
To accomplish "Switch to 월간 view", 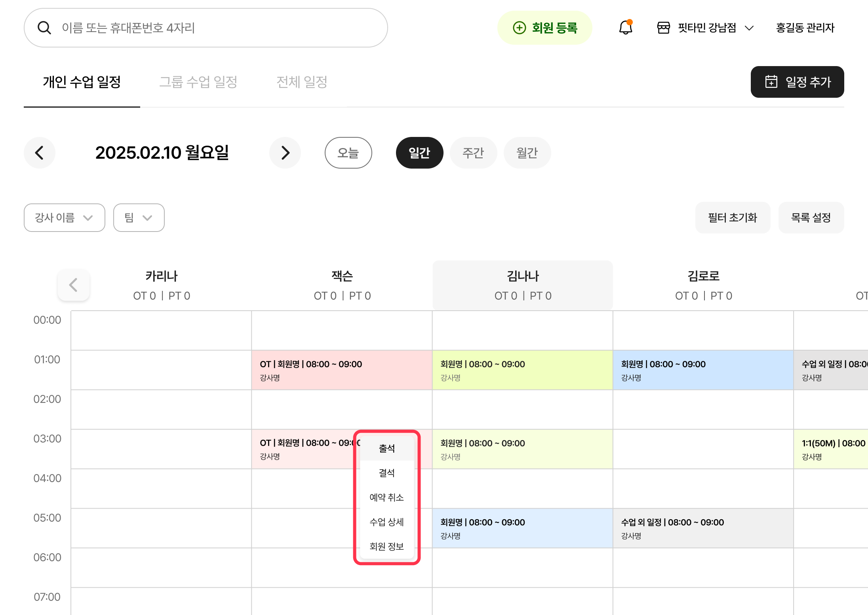I will click(x=527, y=153).
